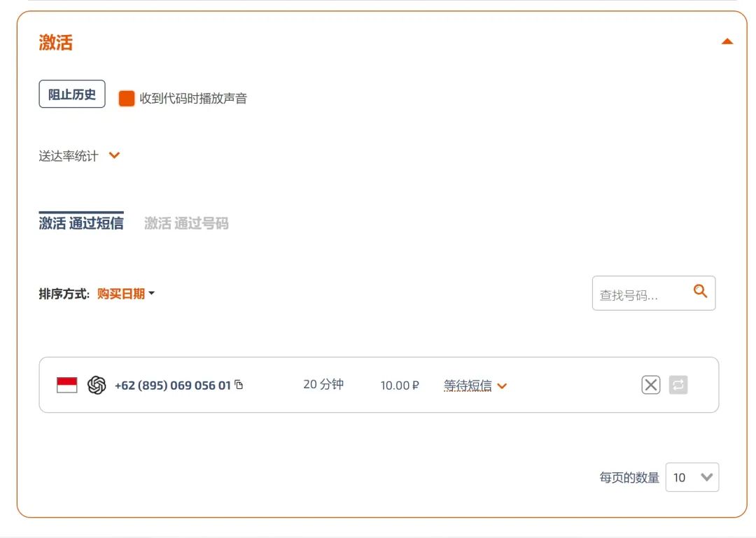Click the OpenAI service logo icon
This screenshot has width=756, height=538.
pyautogui.click(x=97, y=385)
